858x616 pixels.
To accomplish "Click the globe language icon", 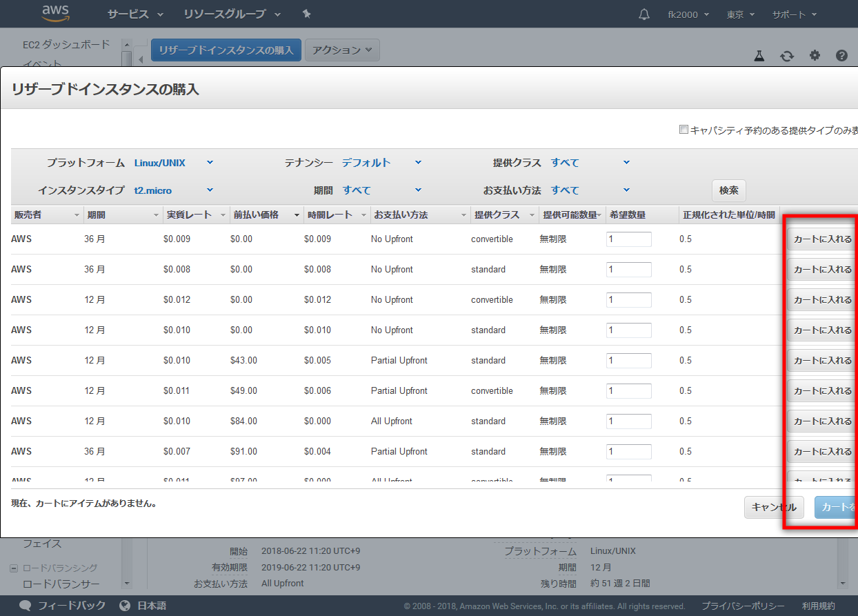I will [125, 606].
